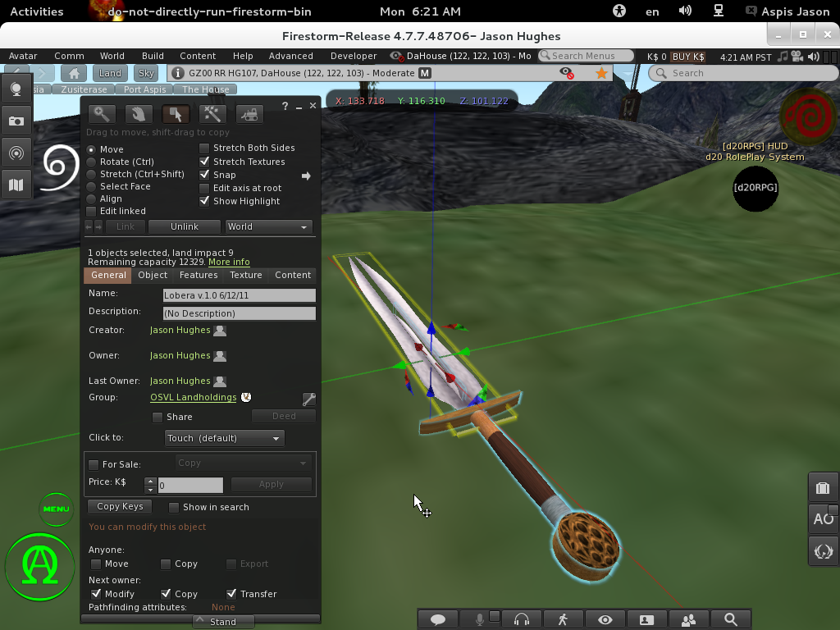Screen dimensions: 840x630
Task: Open voice headphones button in bottom toolbar
Action: 521,619
